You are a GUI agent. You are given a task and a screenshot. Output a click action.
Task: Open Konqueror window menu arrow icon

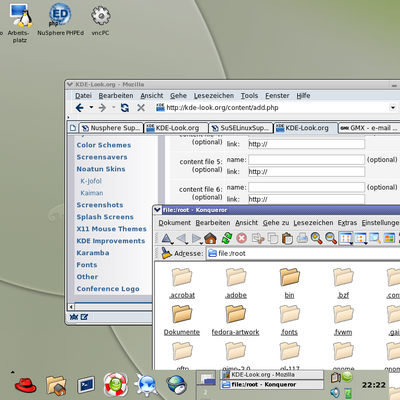click(157, 210)
